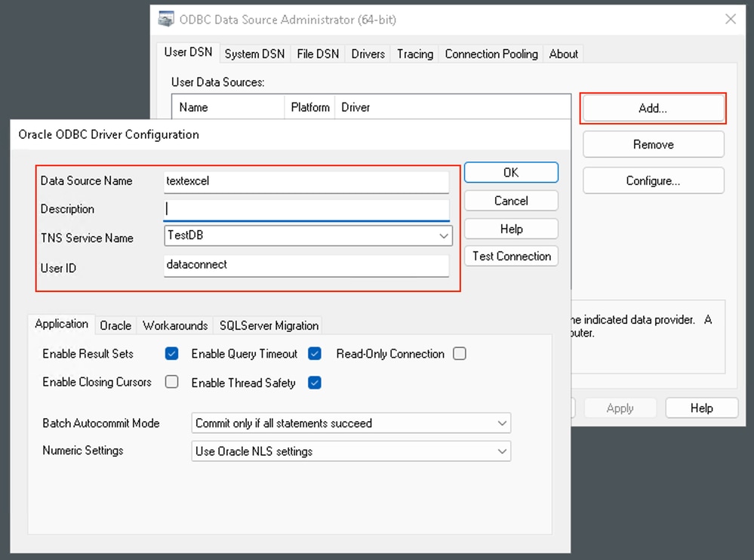Enable the Read-Only Connection checkbox
This screenshot has width=754, height=560.
pos(460,354)
